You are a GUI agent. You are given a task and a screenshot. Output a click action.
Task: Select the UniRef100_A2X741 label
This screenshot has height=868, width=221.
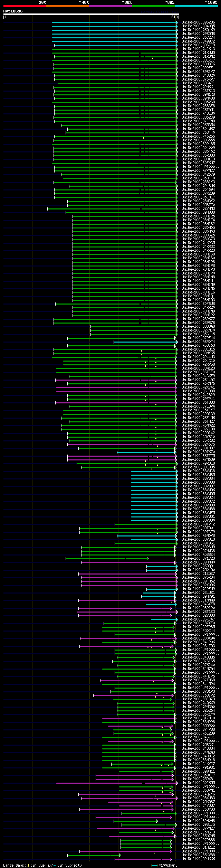(198, 388)
